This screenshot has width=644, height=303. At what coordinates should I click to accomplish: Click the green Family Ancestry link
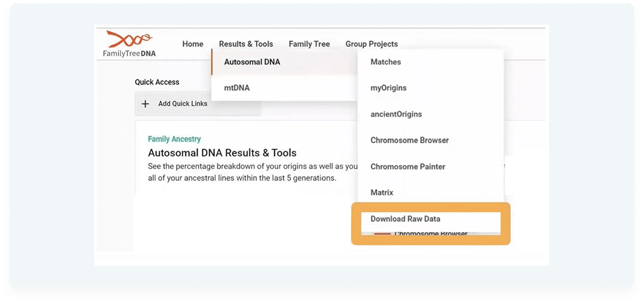point(174,139)
